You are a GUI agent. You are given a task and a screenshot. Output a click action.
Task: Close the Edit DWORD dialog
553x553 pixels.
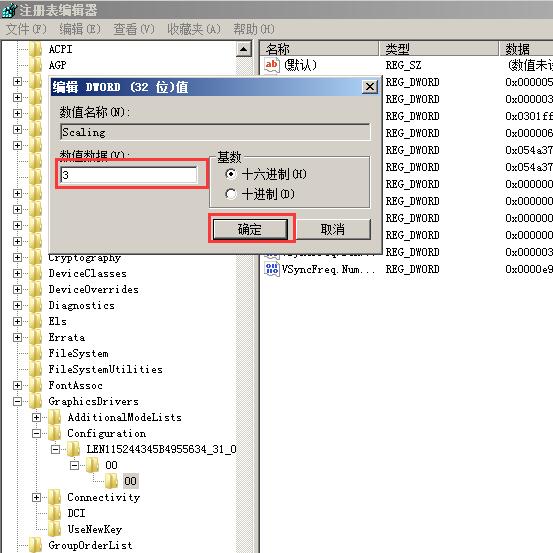click(370, 86)
